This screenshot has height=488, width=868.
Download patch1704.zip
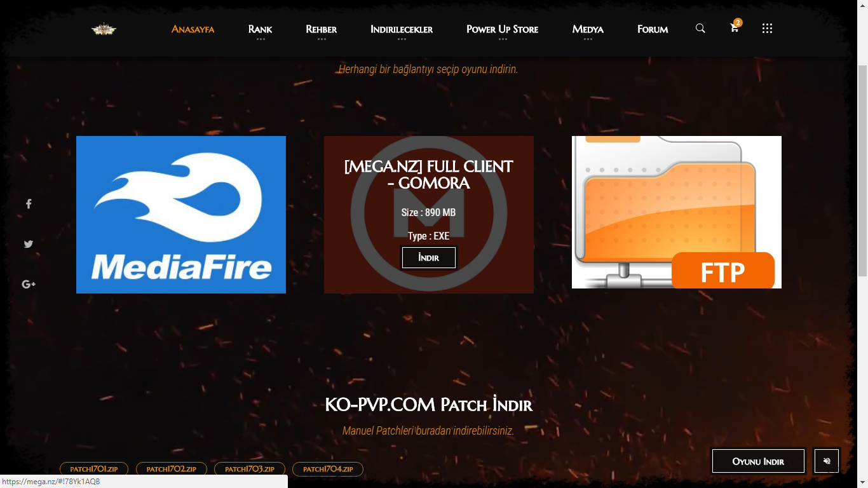(328, 469)
